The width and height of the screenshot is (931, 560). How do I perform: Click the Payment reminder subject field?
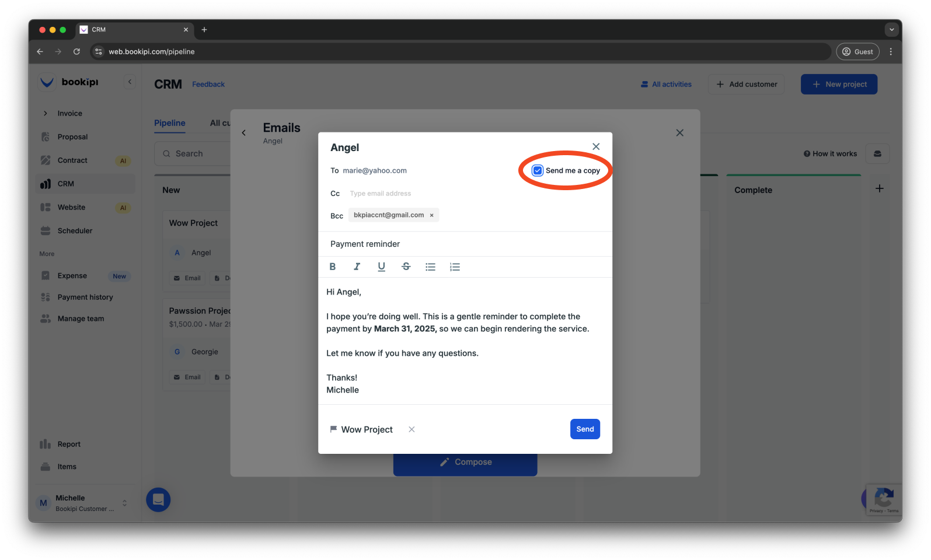click(x=465, y=244)
